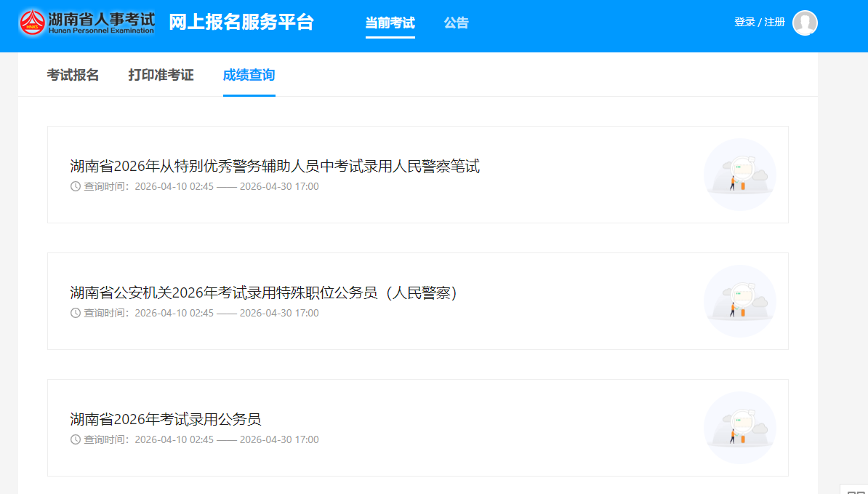Open the 特别优秀警务辅助人员 police written exam entry
868x494 pixels.
[x=275, y=167]
